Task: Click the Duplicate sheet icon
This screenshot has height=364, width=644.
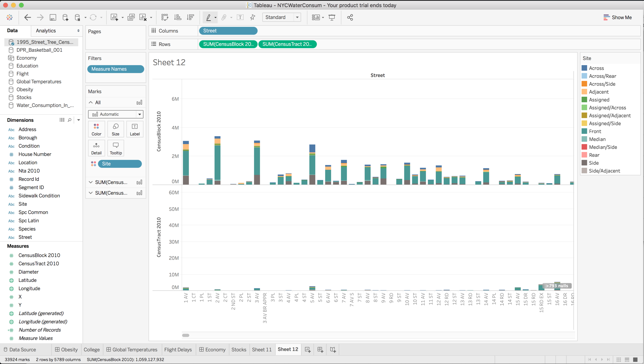Action: (x=131, y=17)
